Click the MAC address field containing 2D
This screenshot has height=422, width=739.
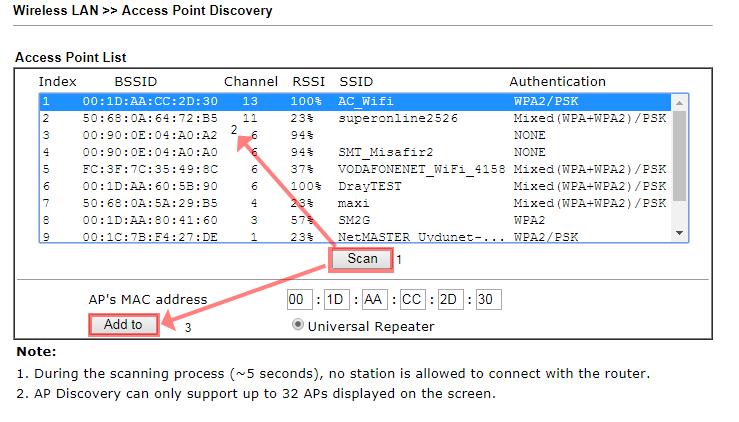coord(451,300)
